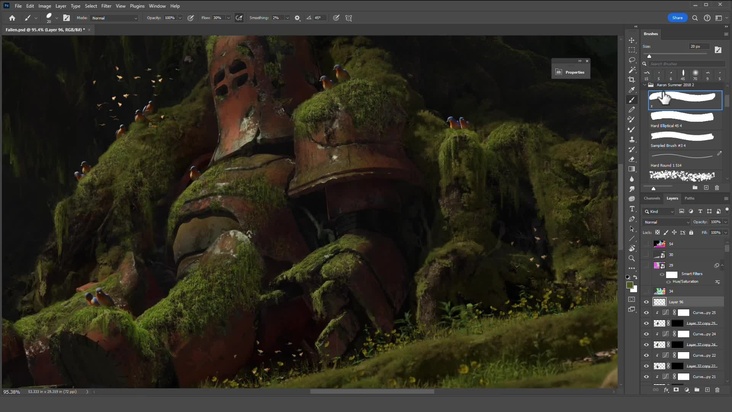
Task: Select the Eraser tool
Action: 632,159
